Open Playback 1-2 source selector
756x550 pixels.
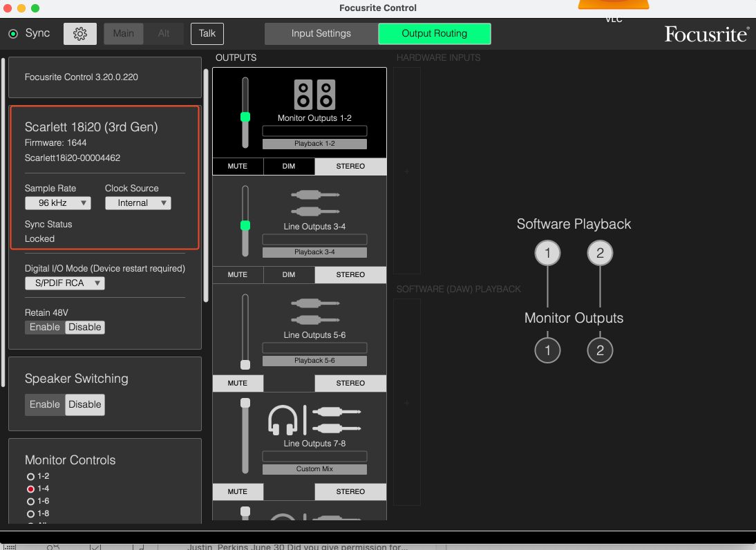click(x=314, y=144)
